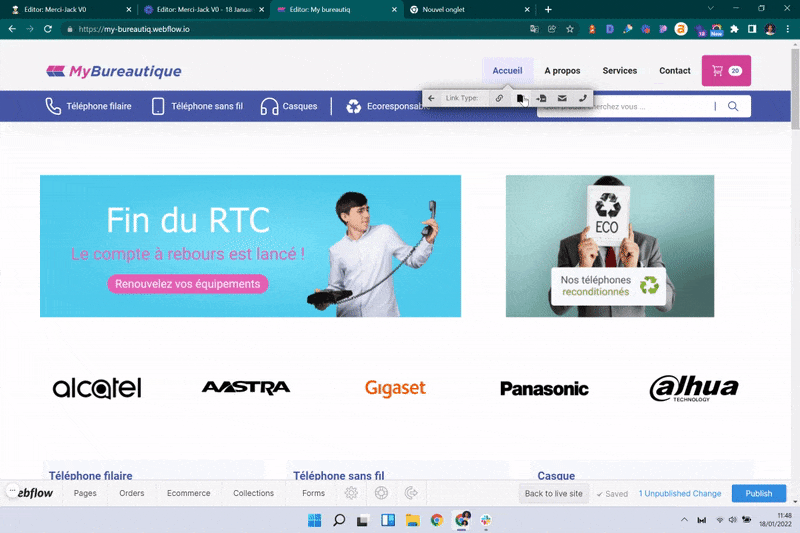Click the Alcatel brand logo
The image size is (800, 533).
click(x=97, y=388)
